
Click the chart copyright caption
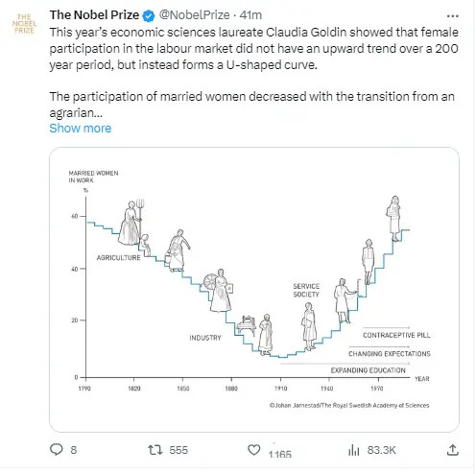349,405
